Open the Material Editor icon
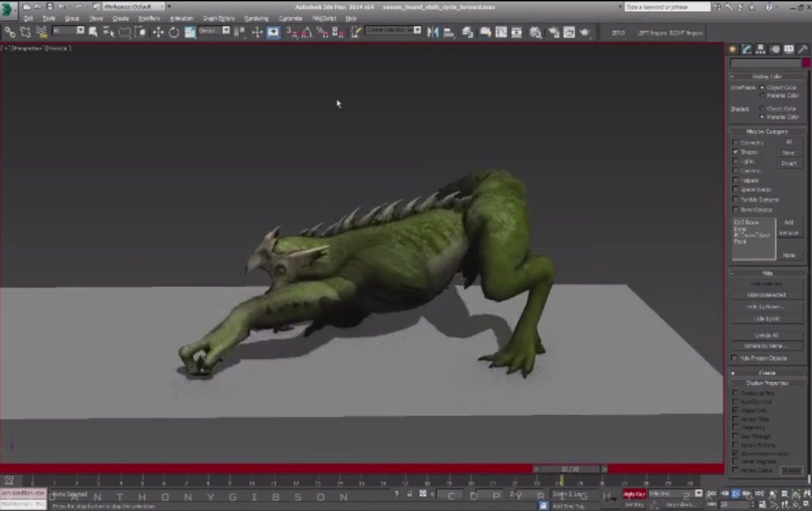812x511 pixels. 535,31
